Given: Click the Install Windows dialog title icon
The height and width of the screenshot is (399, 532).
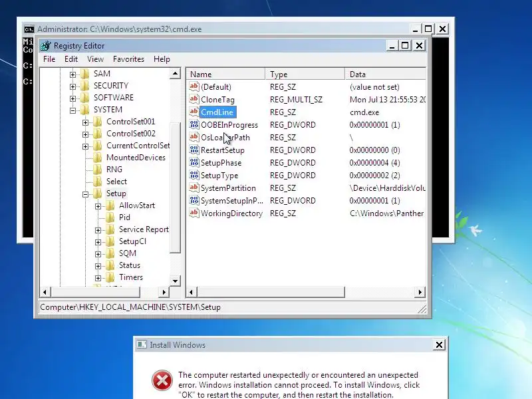Looking at the screenshot, I should click(142, 344).
